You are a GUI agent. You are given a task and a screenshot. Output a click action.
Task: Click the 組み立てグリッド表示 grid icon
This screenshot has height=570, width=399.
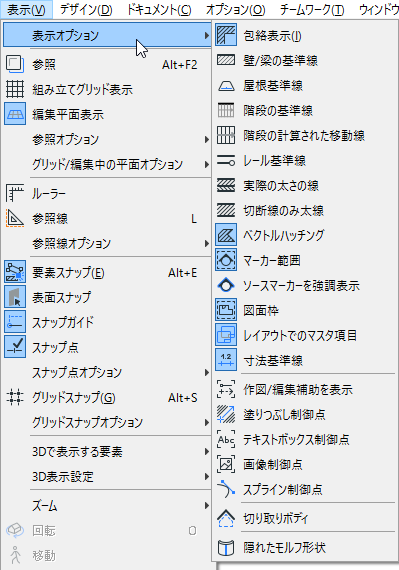15,89
